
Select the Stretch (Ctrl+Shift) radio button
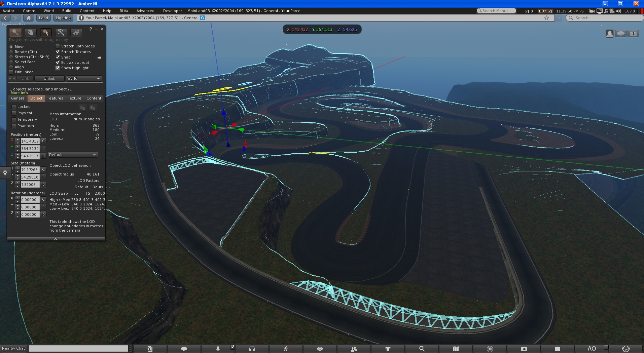(11, 57)
